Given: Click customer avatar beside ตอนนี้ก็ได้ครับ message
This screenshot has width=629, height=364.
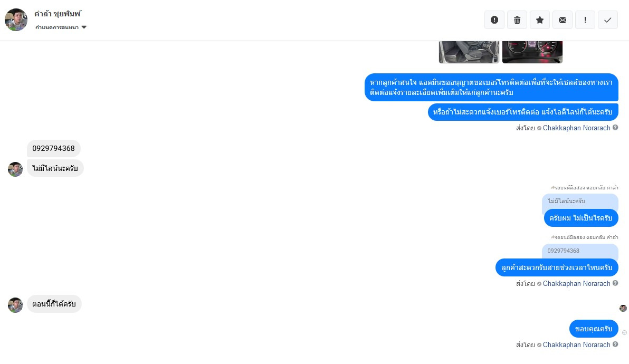Looking at the screenshot, I should click(15, 305).
